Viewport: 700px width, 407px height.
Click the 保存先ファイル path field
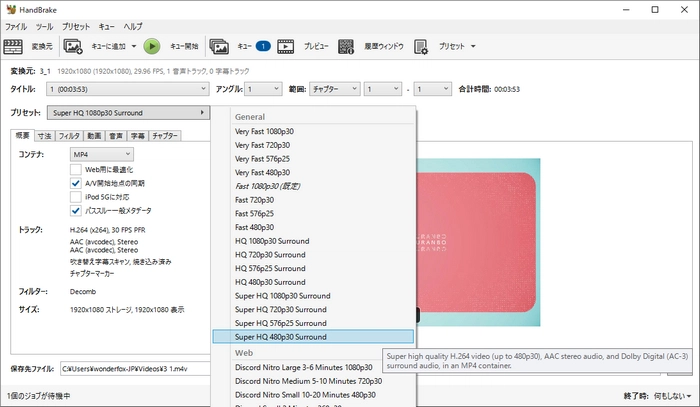[135, 369]
